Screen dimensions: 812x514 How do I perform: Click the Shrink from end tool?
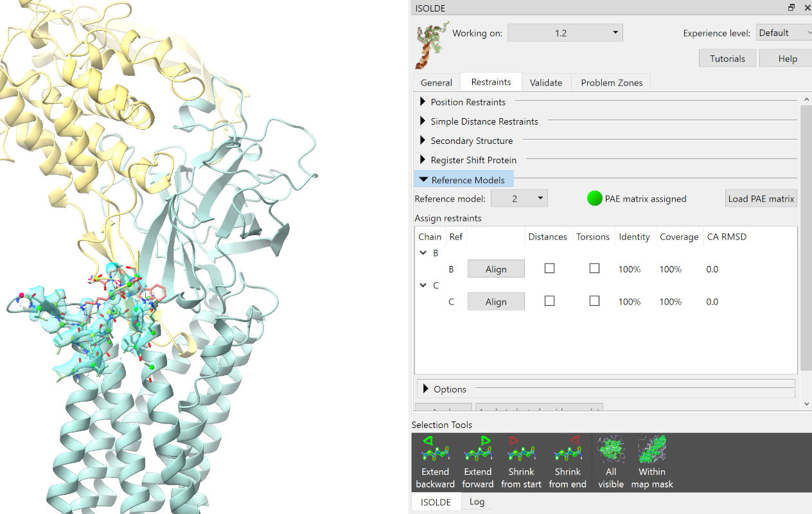click(x=568, y=462)
